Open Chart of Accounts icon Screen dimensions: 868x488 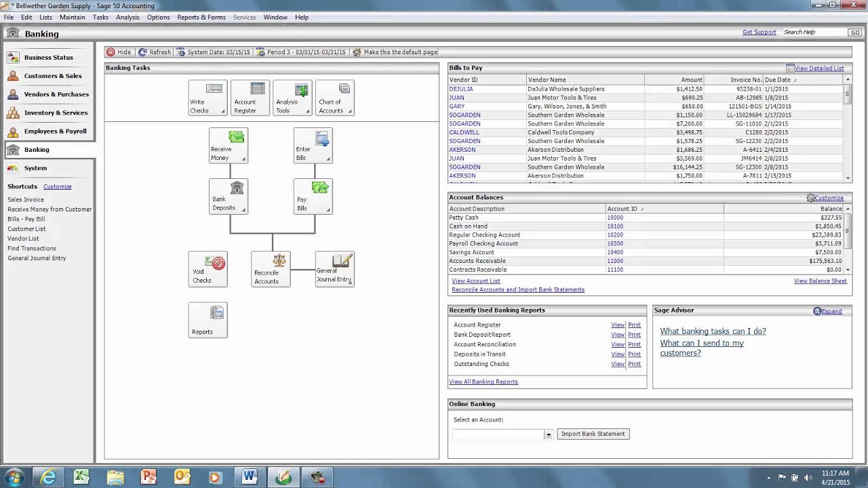334,98
